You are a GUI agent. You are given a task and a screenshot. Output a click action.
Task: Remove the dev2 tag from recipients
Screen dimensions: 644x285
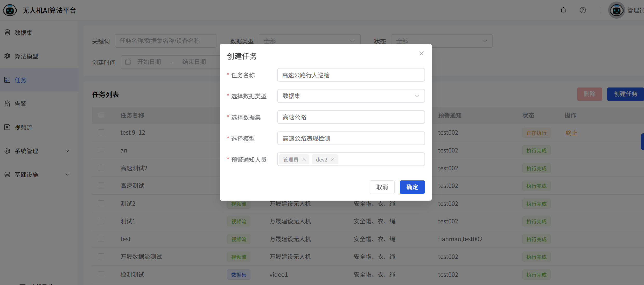[x=333, y=159]
